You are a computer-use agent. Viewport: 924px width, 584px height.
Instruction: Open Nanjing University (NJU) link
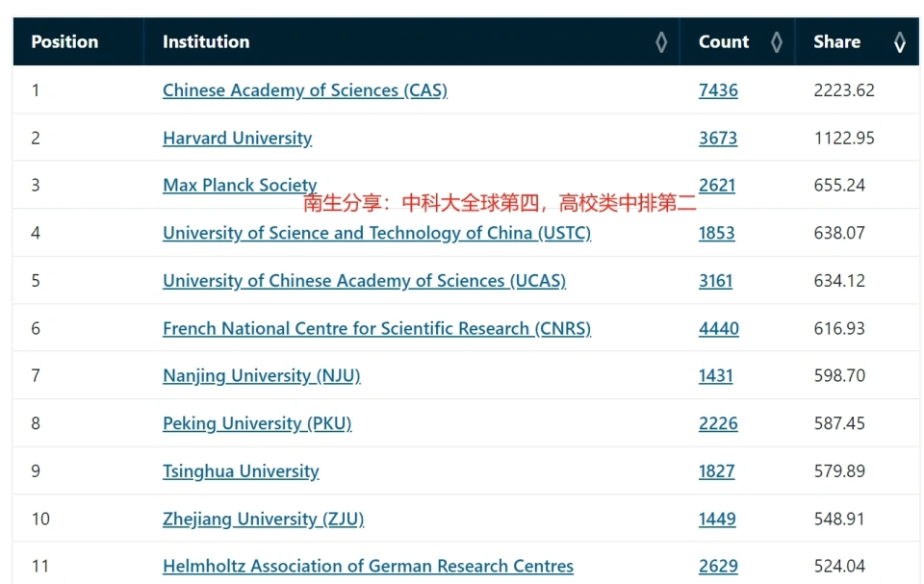click(262, 375)
